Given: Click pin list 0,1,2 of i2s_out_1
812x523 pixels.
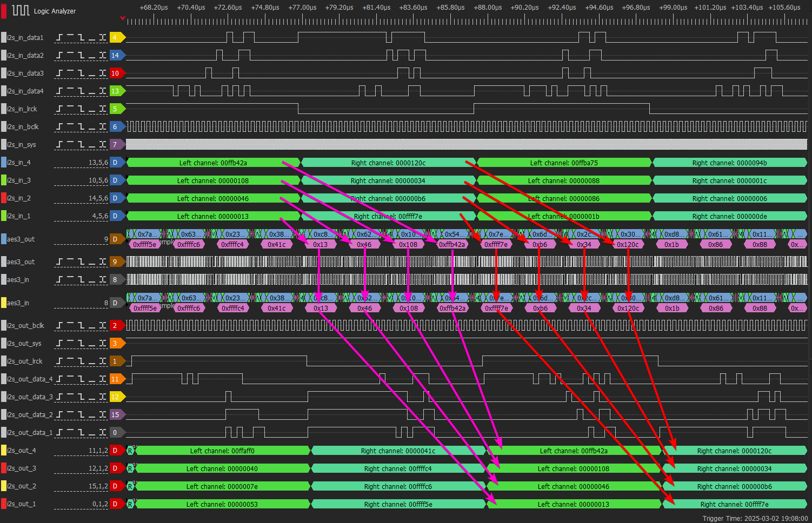Looking at the screenshot, I should tap(100, 504).
